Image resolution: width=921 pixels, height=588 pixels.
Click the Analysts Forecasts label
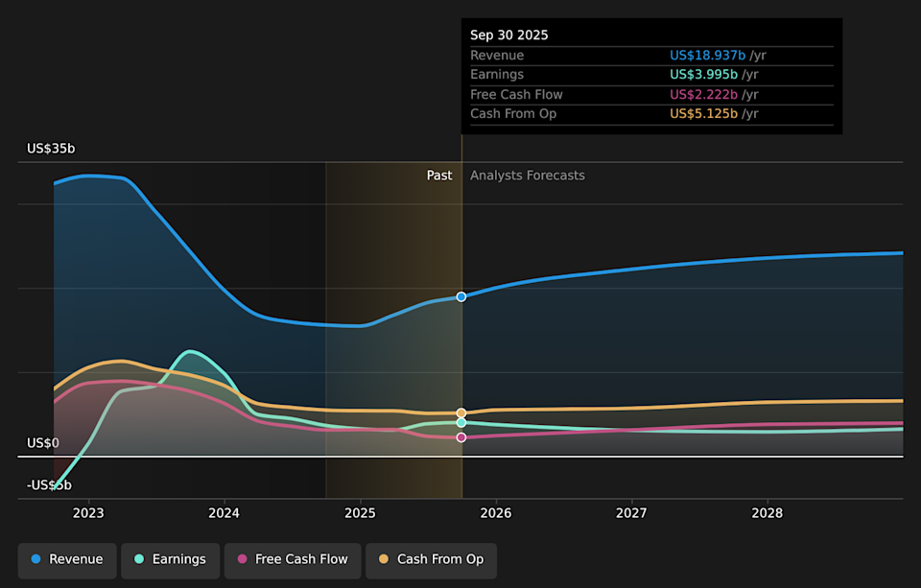pyautogui.click(x=527, y=175)
